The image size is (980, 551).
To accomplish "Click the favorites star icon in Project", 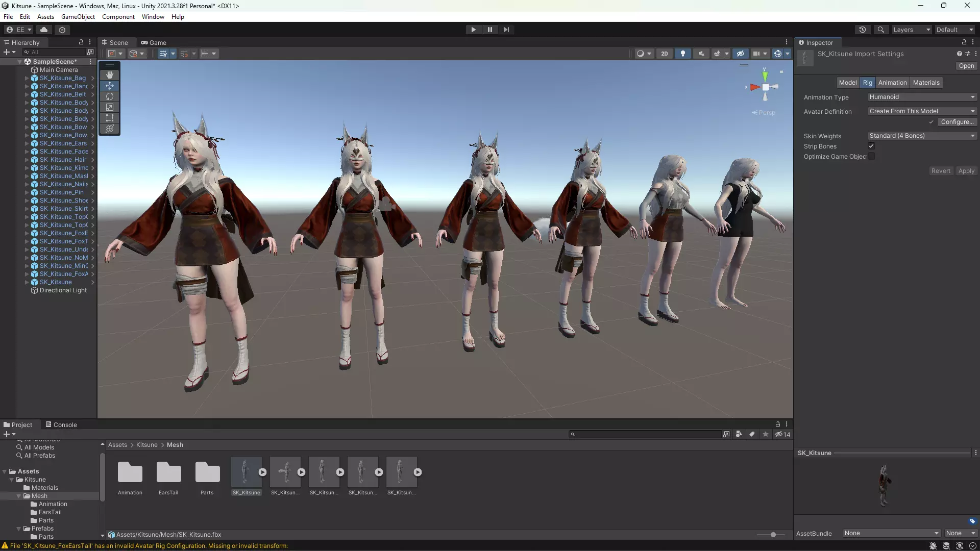I will [x=765, y=435].
